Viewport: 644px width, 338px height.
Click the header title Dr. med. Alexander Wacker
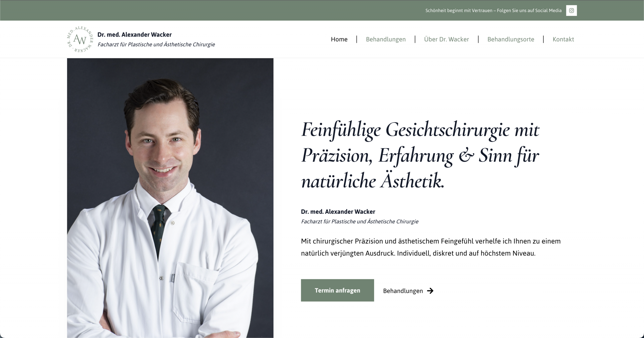click(x=135, y=35)
